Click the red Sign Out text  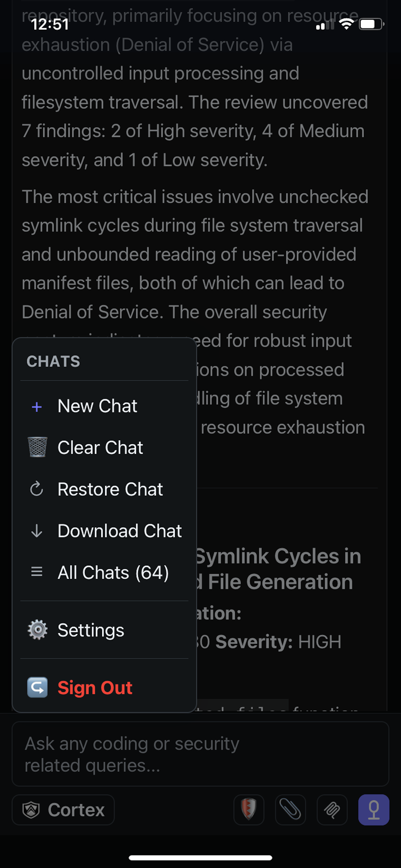point(95,688)
